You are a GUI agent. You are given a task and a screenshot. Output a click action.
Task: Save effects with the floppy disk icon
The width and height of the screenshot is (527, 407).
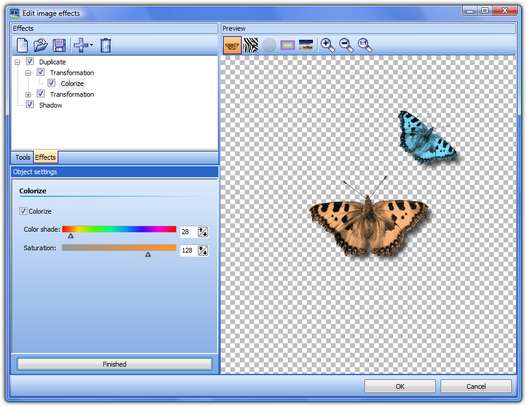(x=59, y=45)
